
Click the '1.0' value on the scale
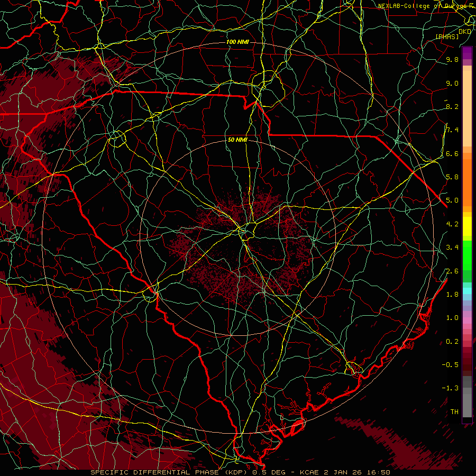[x=452, y=318]
